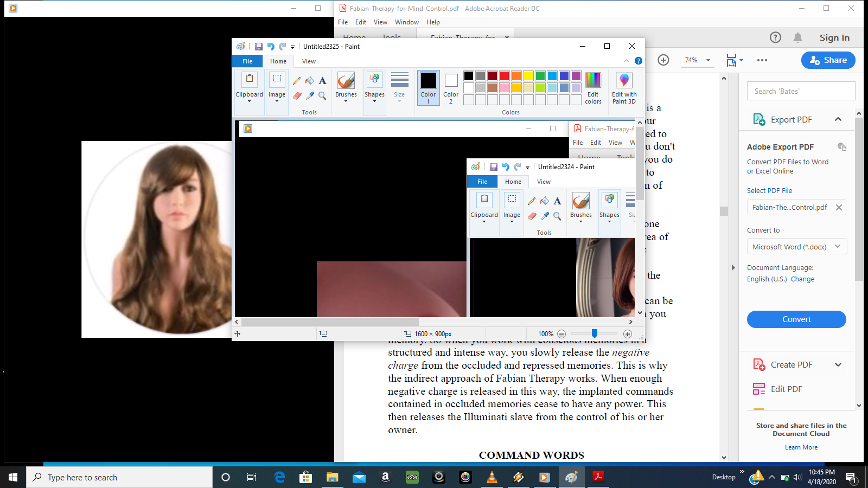Open Edit colors in Untitled2325 Paint
868x488 pixels.
pyautogui.click(x=593, y=88)
